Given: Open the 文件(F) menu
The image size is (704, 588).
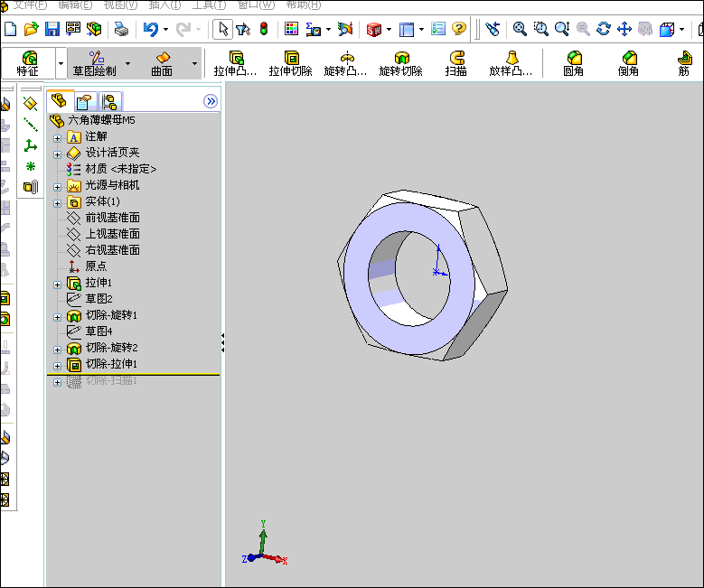Looking at the screenshot, I should (x=30, y=5).
